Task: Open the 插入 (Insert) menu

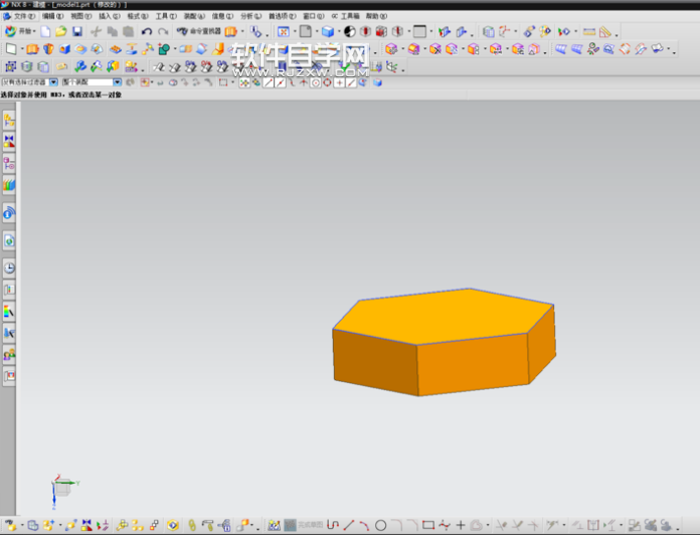Action: point(106,17)
